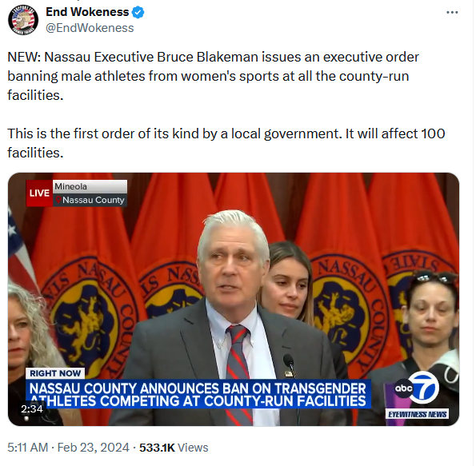Screen dimensions: 476x466
Task: Click the Feb 23, 2024 date
Action: tap(93, 448)
